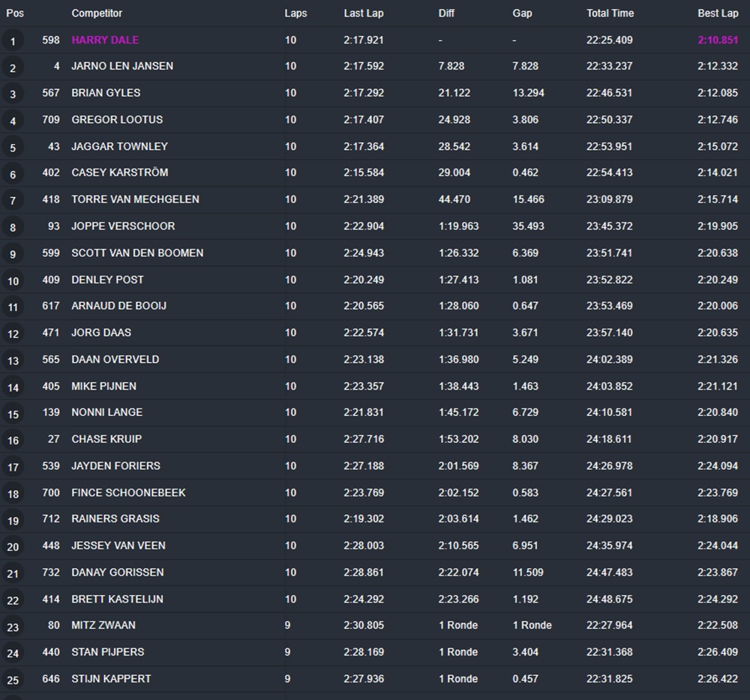This screenshot has width=750, height=700.
Task: Click Mitz Zwaan's '1 Ronde' gap value
Action: pyautogui.click(x=532, y=625)
